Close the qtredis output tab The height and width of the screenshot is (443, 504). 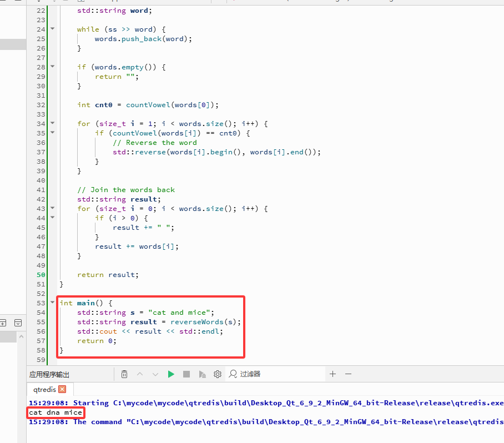pos(62,389)
